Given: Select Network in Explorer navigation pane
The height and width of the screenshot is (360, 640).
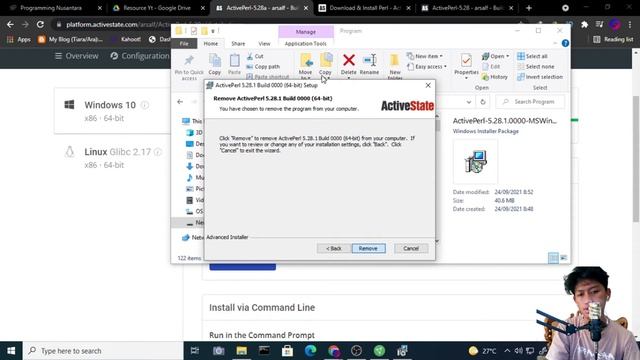Looking at the screenshot, I should coord(193,237).
